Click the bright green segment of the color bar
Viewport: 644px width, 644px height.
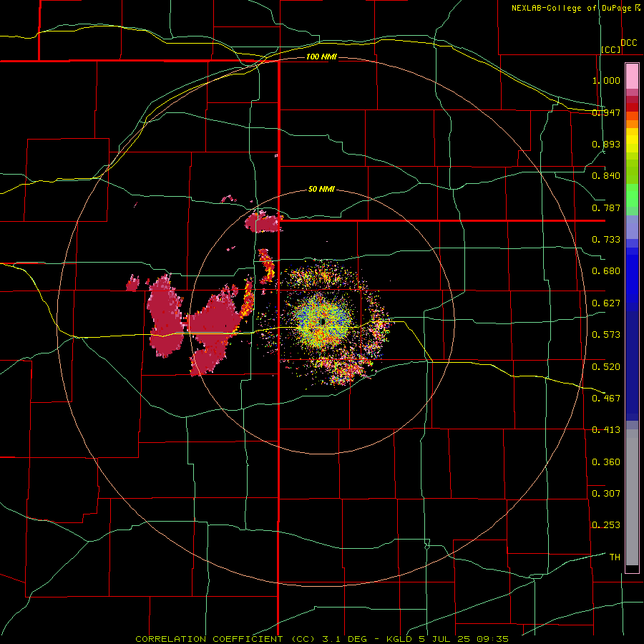[x=632, y=195]
